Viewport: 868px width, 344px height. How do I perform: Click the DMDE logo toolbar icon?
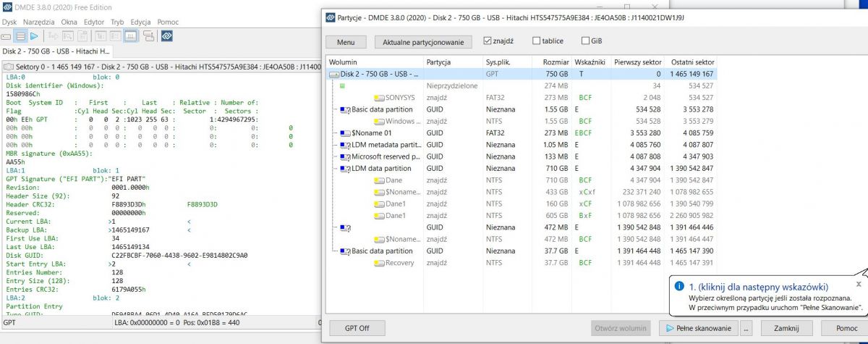(x=166, y=35)
